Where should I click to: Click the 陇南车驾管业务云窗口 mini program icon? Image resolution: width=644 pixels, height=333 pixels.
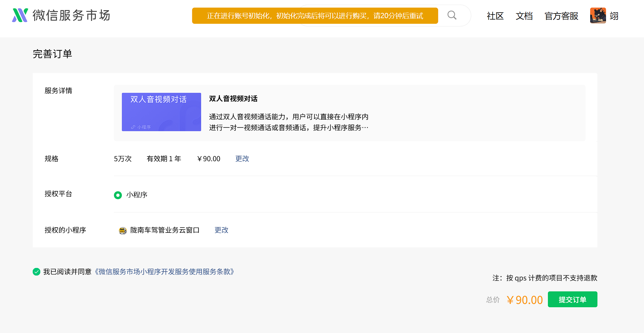123,230
